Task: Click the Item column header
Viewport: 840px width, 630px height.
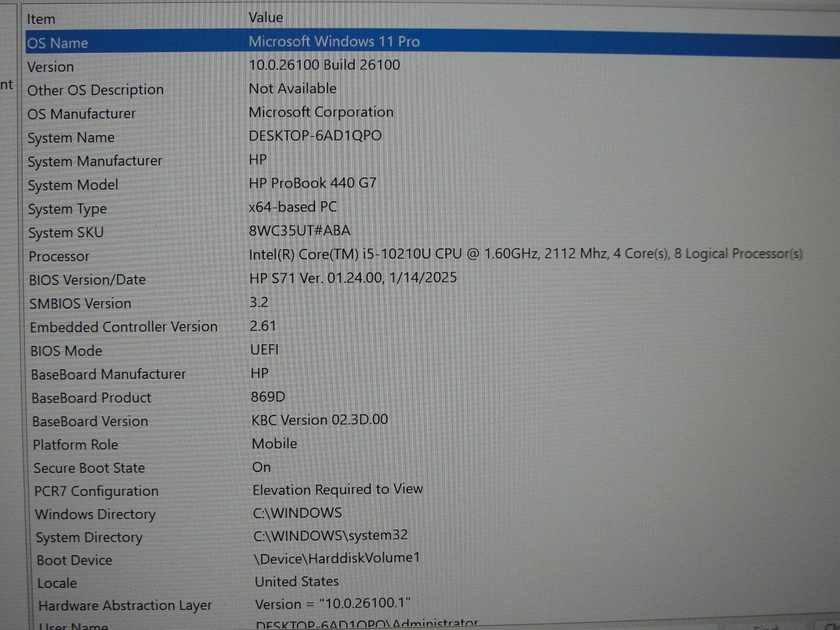Action: click(41, 19)
